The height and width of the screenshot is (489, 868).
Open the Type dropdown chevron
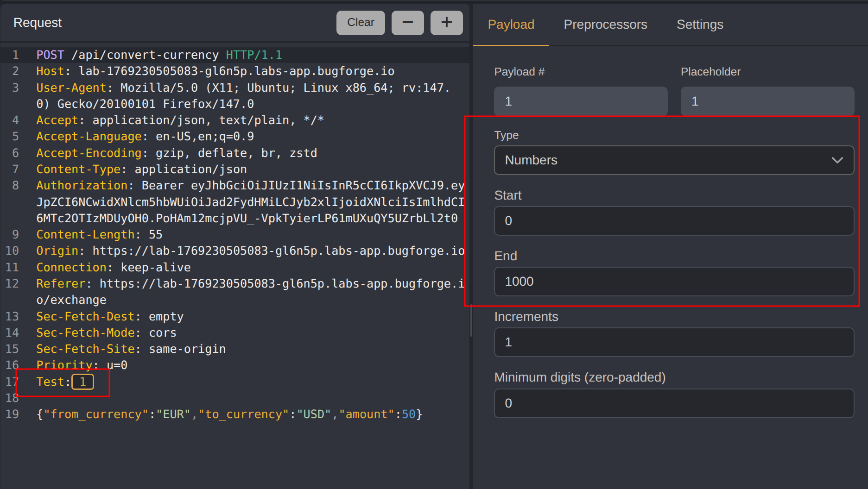(x=836, y=160)
